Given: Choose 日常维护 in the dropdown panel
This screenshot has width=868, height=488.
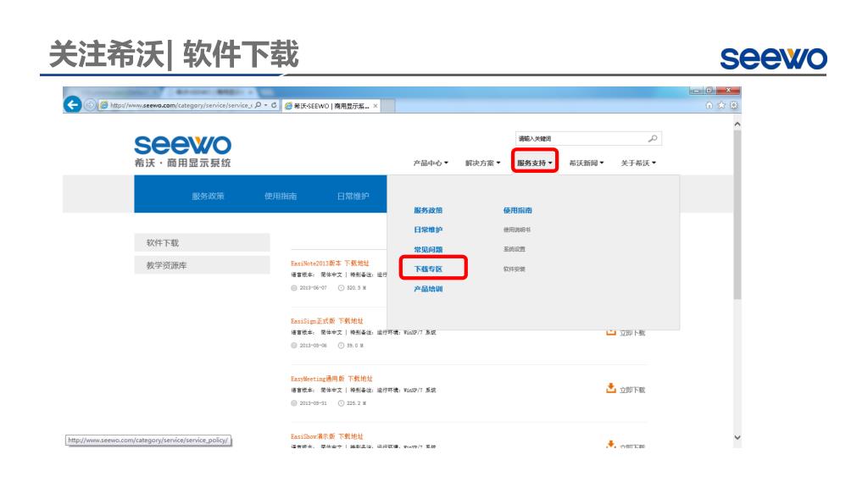Looking at the screenshot, I should (x=428, y=230).
